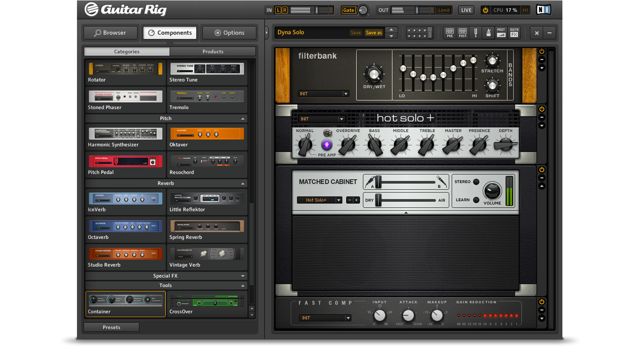
Task: Toggle the Gate button on
Action: click(348, 10)
